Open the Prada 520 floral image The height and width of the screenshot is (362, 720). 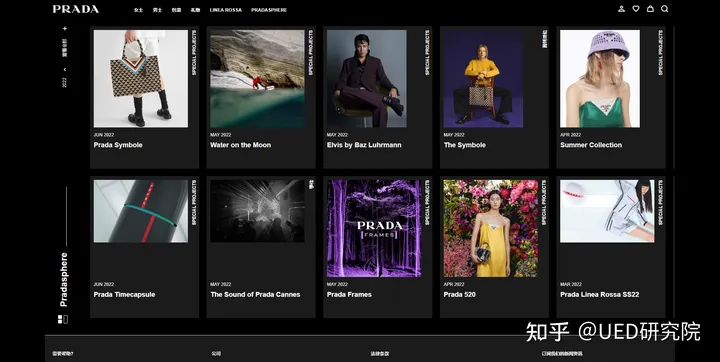[490, 228]
